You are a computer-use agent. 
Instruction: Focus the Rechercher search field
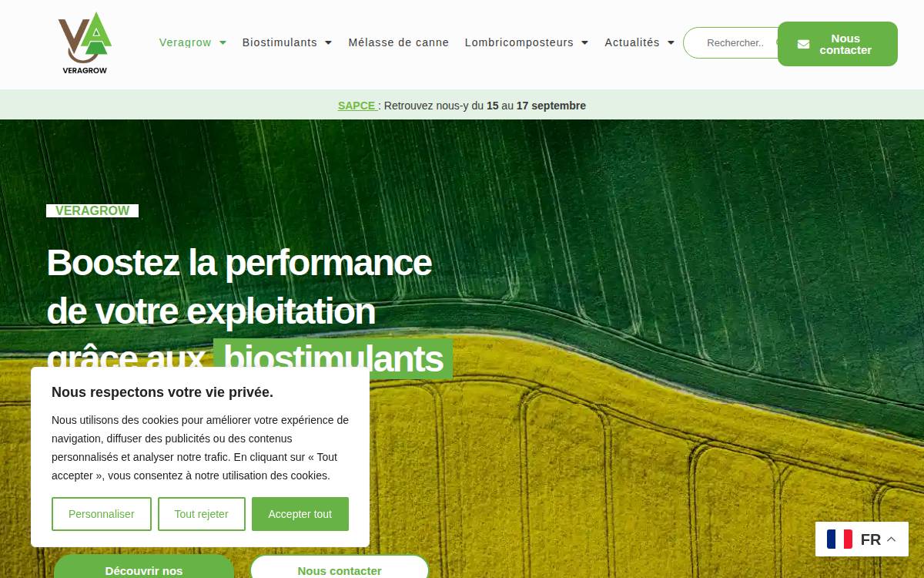[x=731, y=43]
